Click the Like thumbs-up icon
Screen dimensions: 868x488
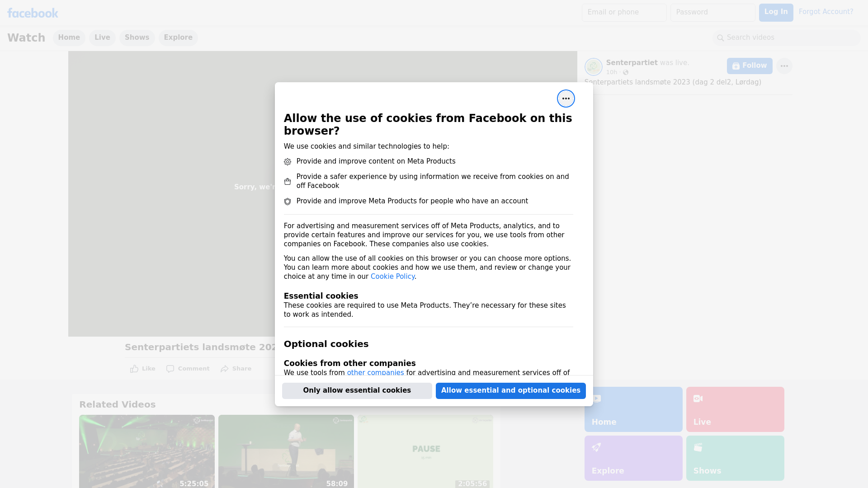134,369
